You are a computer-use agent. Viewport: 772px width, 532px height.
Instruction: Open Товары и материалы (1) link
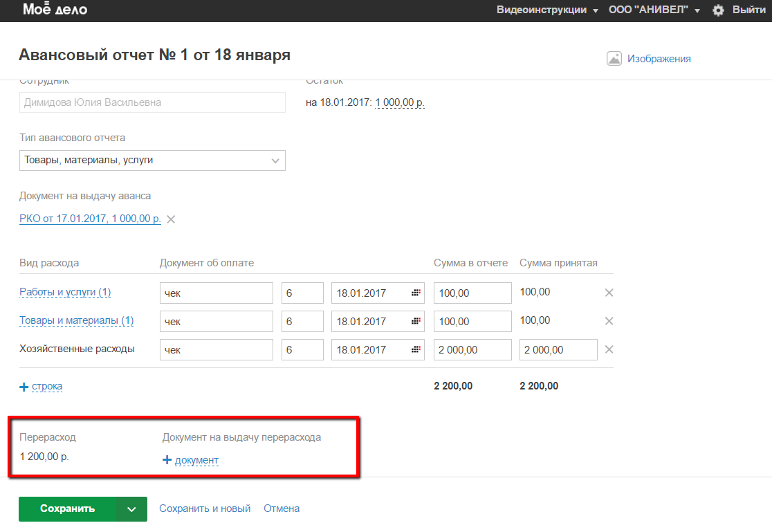76,321
